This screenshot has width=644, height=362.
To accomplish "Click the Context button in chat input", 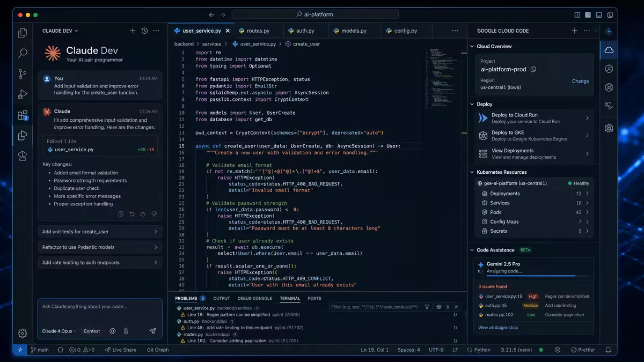I will point(92,331).
